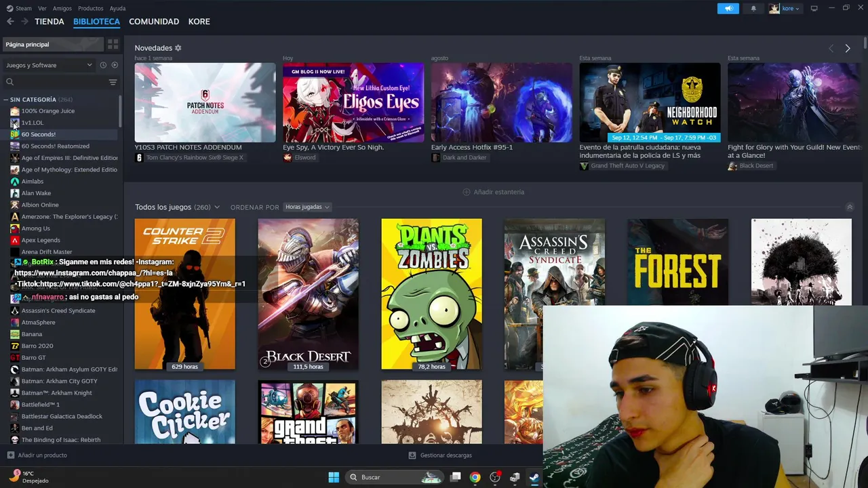Open OBS Studio from the taskbar
This screenshot has height=488, width=868.
click(495, 477)
